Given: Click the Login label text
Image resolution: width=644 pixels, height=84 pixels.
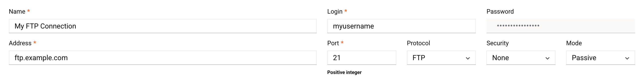Looking at the screenshot, I should (335, 12).
